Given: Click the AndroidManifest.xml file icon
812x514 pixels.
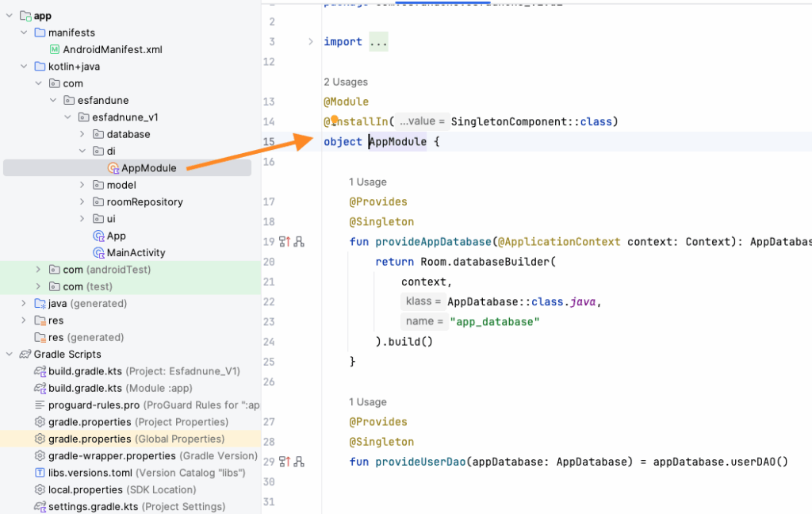Looking at the screenshot, I should pos(55,50).
